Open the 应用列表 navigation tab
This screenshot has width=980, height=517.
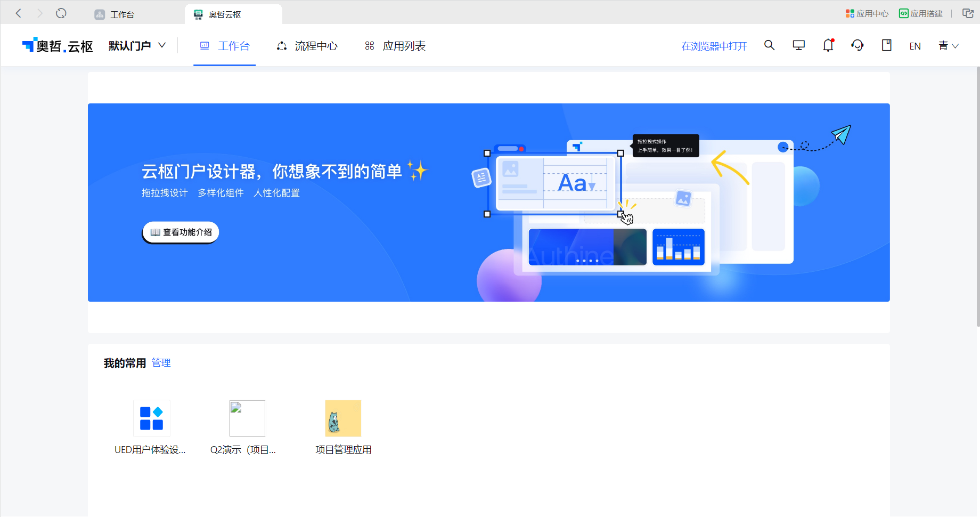click(x=395, y=46)
